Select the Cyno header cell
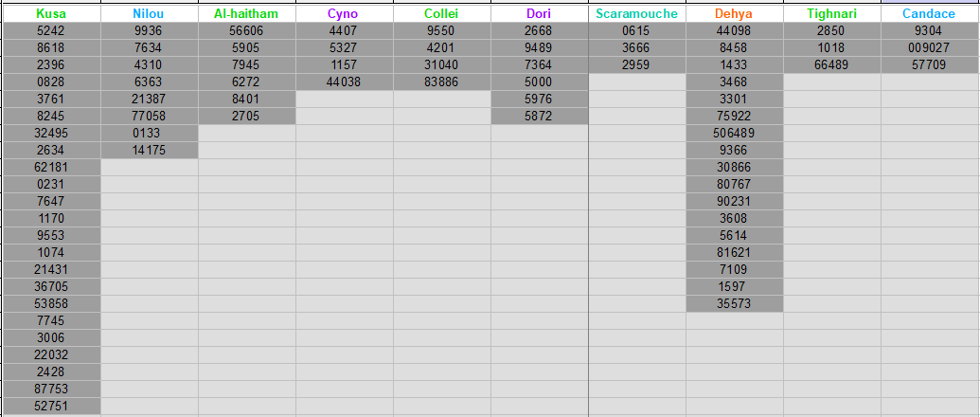 click(345, 14)
